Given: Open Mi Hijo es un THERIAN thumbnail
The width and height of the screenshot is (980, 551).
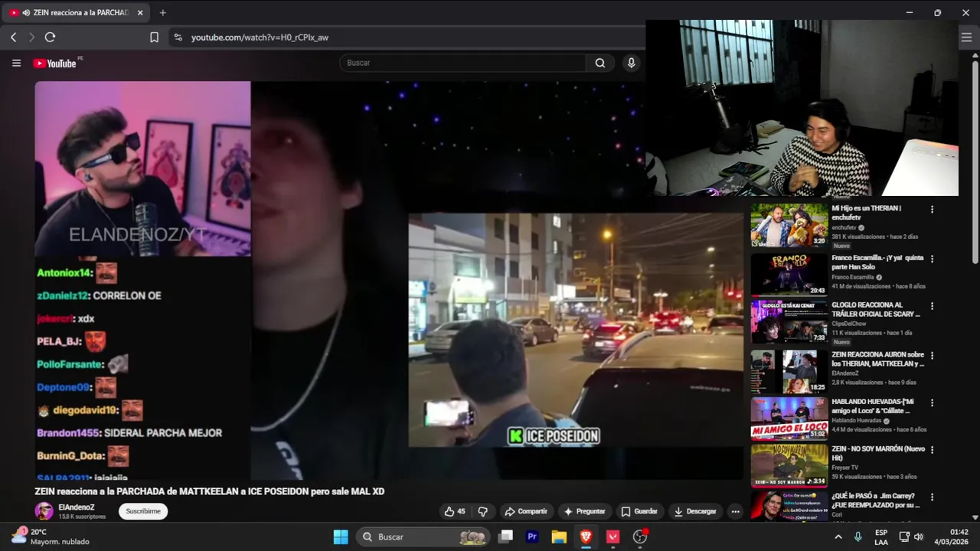Looking at the screenshot, I should tap(789, 224).
